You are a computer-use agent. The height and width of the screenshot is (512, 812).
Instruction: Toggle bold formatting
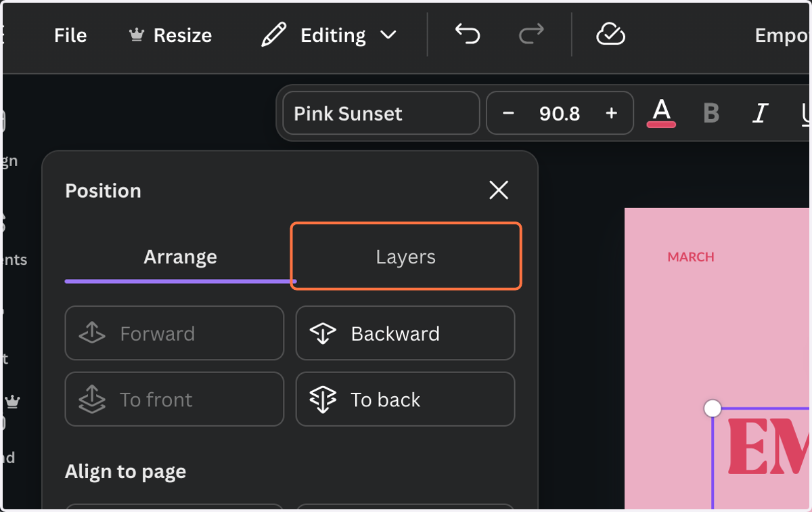(x=711, y=113)
